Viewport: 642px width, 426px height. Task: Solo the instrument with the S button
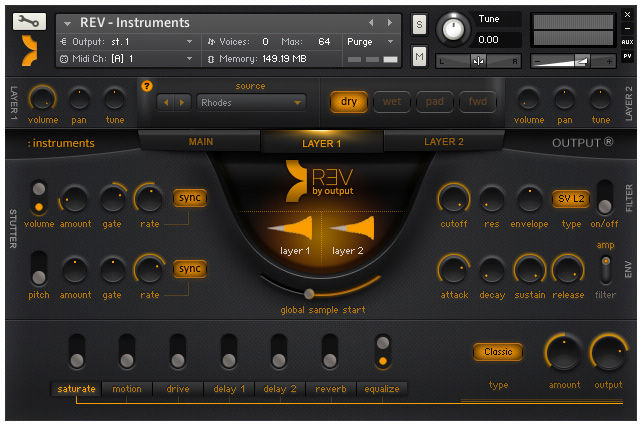[x=419, y=25]
